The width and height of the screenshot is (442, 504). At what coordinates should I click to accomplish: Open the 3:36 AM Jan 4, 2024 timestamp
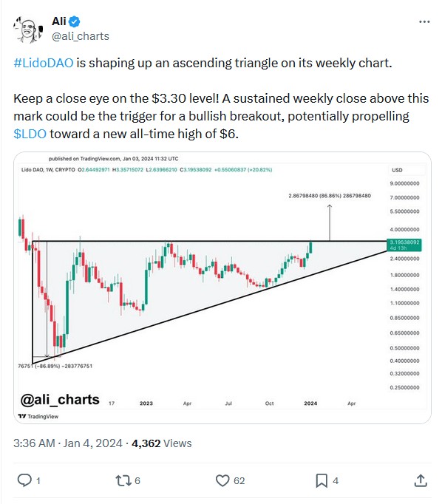(x=68, y=443)
